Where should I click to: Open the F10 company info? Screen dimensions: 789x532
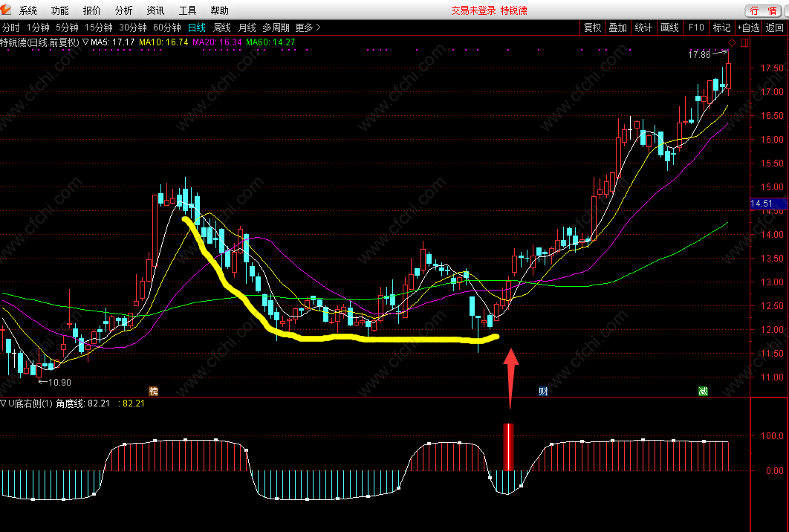click(696, 27)
